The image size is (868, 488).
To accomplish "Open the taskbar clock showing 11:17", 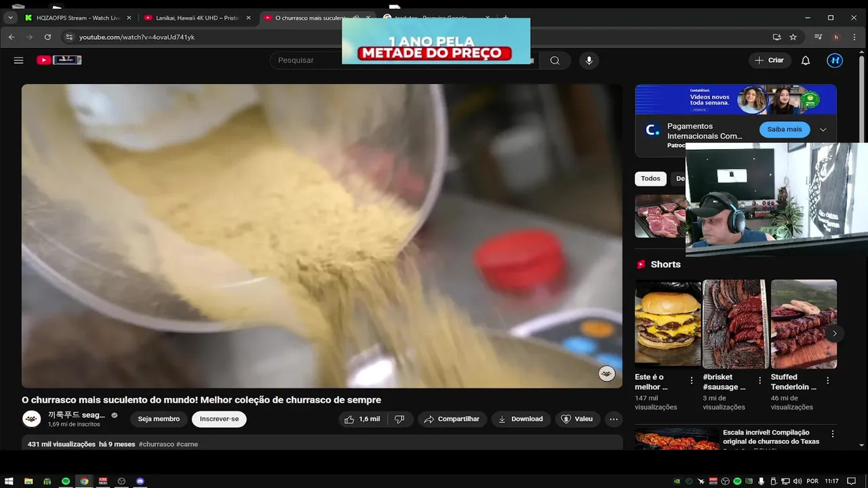I will pyautogui.click(x=833, y=481).
